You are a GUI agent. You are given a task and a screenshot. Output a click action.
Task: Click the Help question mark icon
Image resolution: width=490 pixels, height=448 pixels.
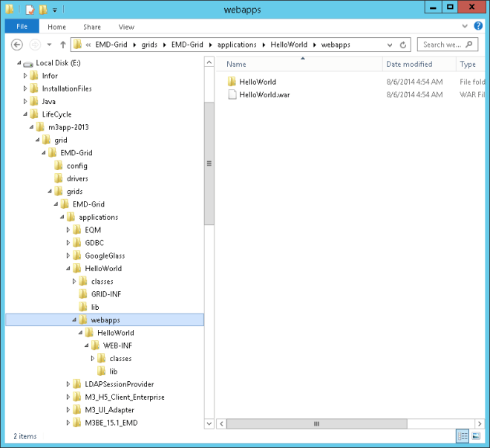(480, 27)
